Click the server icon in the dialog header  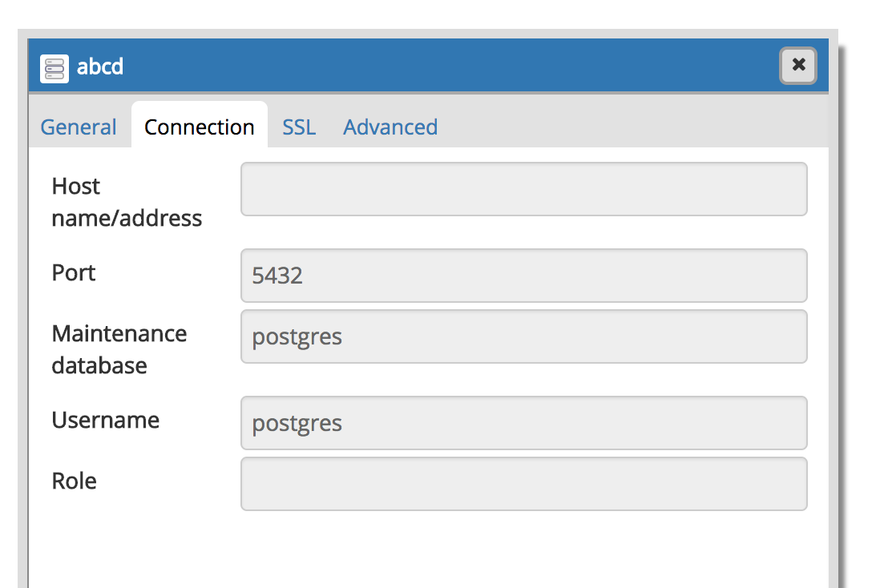pos(54,66)
